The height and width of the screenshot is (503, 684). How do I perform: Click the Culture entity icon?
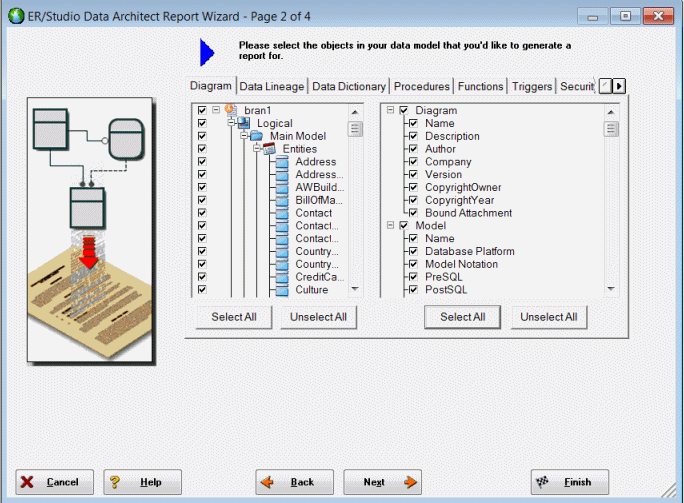tap(282, 290)
